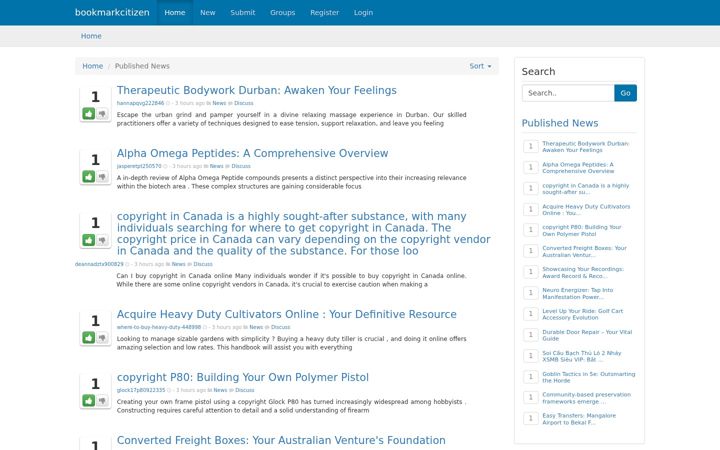720x450 pixels.
Task: Open user glock17p80922335 profile link
Action: coord(141,390)
